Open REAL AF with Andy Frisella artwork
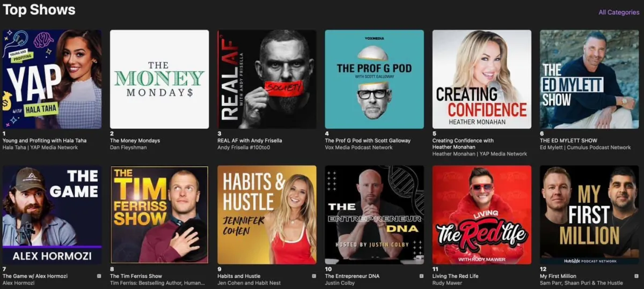This screenshot has height=289, width=644. tap(267, 79)
